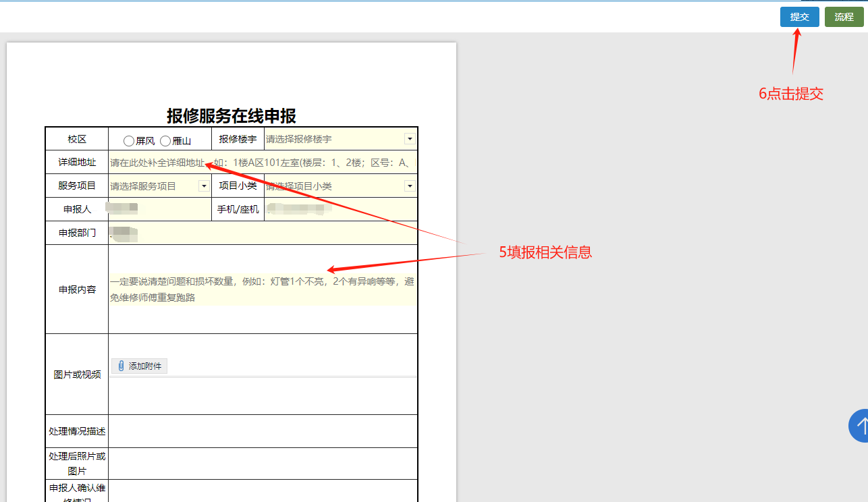Open the green 流程 button
The image size is (868, 502).
point(844,17)
